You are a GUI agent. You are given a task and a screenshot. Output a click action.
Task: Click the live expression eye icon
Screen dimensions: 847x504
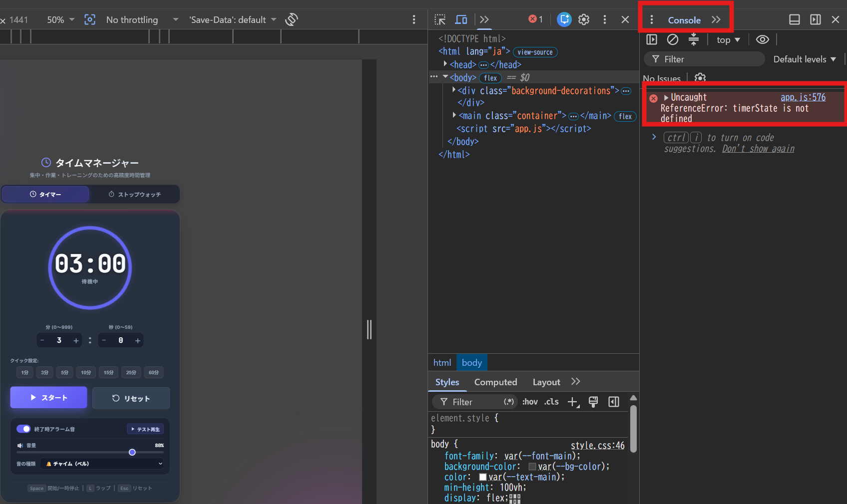tap(763, 40)
